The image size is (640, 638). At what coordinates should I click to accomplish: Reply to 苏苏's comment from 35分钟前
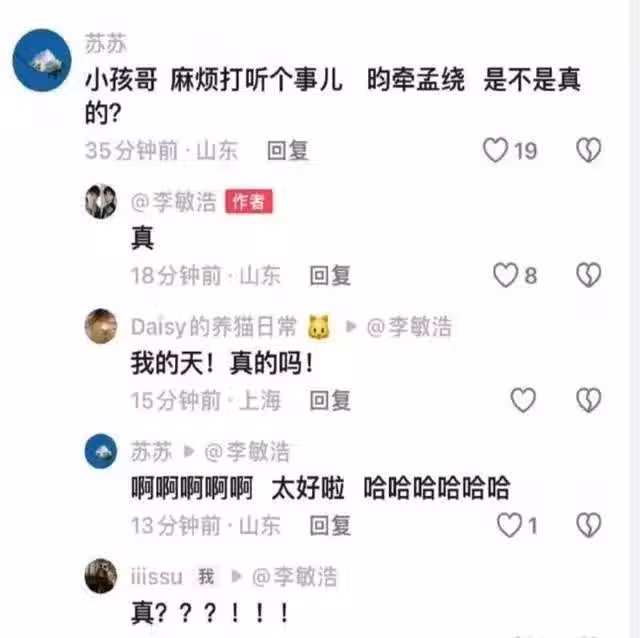pos(287,151)
